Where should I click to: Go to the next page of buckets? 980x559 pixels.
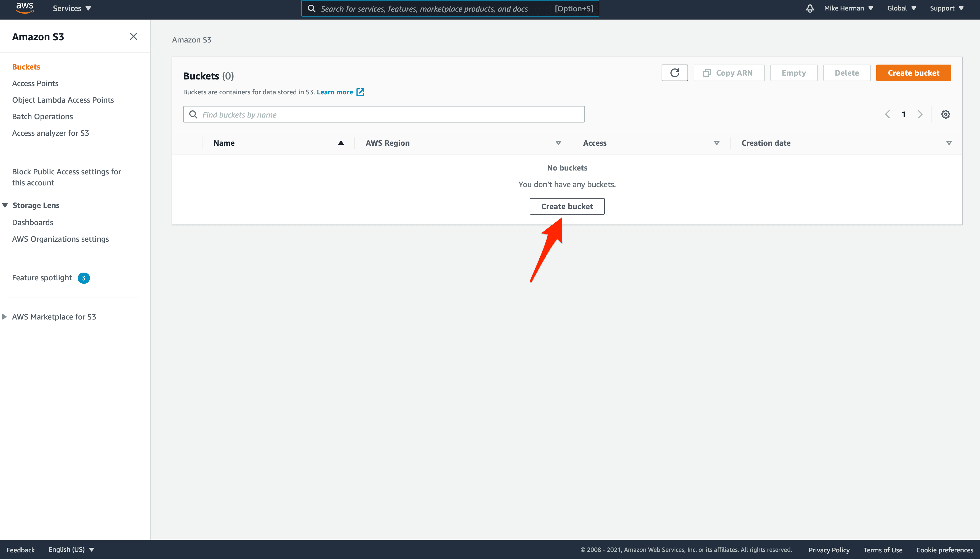point(920,115)
